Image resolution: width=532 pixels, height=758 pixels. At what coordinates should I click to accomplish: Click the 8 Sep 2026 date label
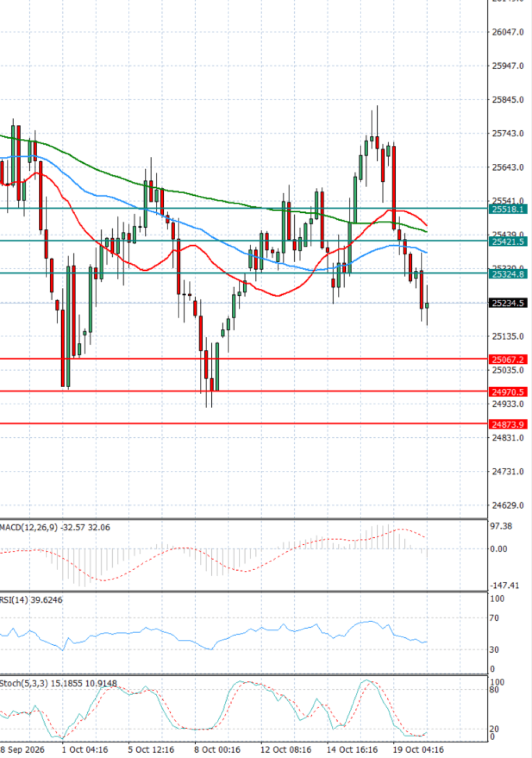point(22,749)
